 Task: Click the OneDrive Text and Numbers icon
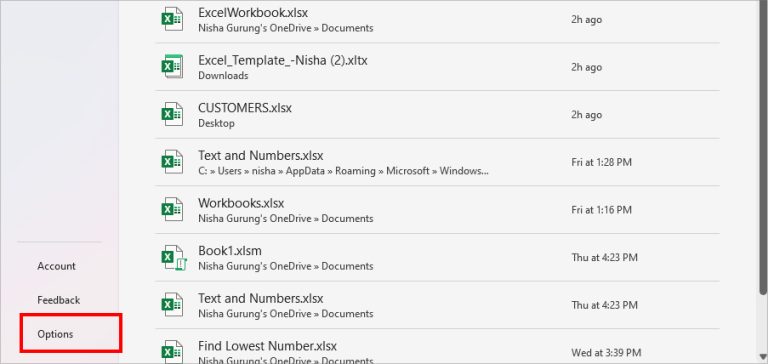(172, 305)
